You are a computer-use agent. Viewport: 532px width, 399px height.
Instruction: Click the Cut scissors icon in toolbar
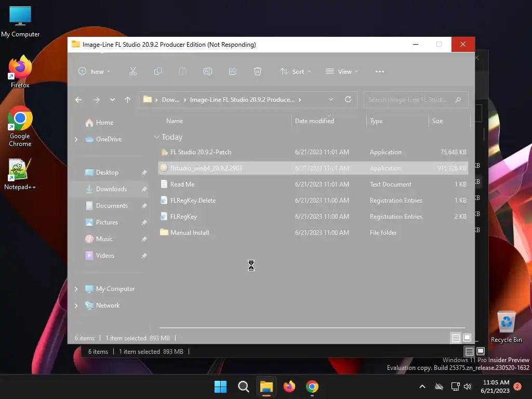(x=132, y=71)
